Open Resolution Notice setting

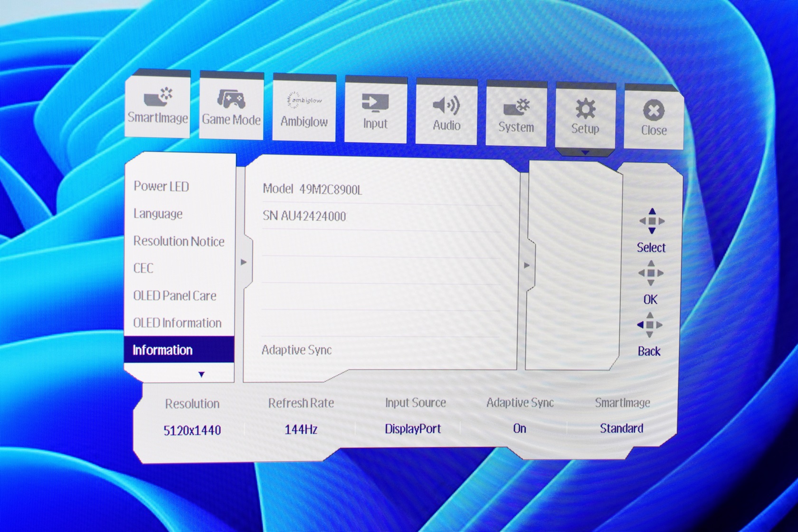pyautogui.click(x=179, y=241)
